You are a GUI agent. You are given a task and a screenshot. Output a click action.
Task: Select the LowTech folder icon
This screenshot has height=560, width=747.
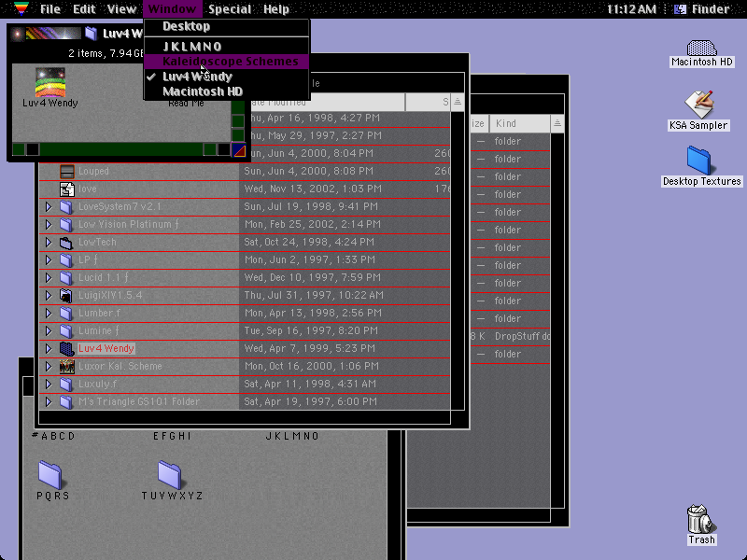(x=66, y=242)
